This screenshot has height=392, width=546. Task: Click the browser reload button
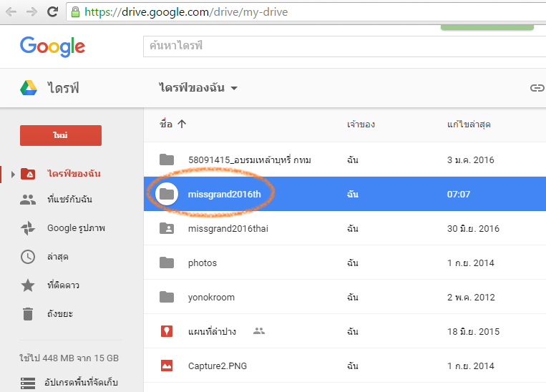52,12
